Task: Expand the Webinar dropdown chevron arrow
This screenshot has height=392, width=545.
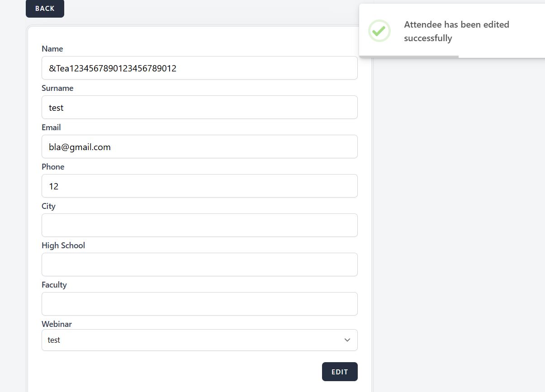Action: pyautogui.click(x=347, y=340)
